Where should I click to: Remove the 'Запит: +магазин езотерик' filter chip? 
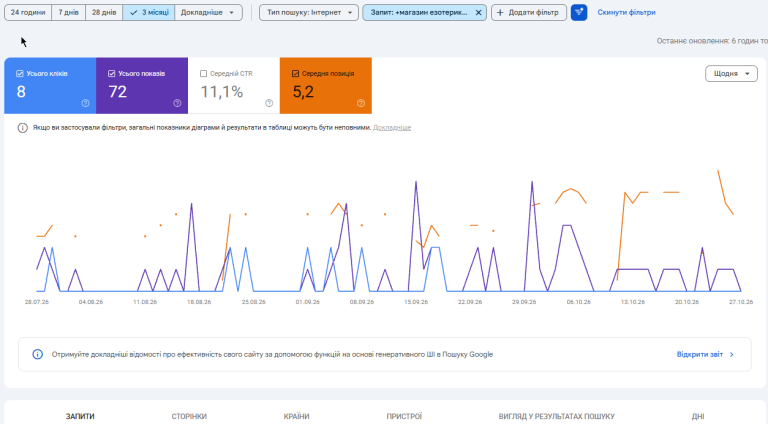pyautogui.click(x=478, y=13)
